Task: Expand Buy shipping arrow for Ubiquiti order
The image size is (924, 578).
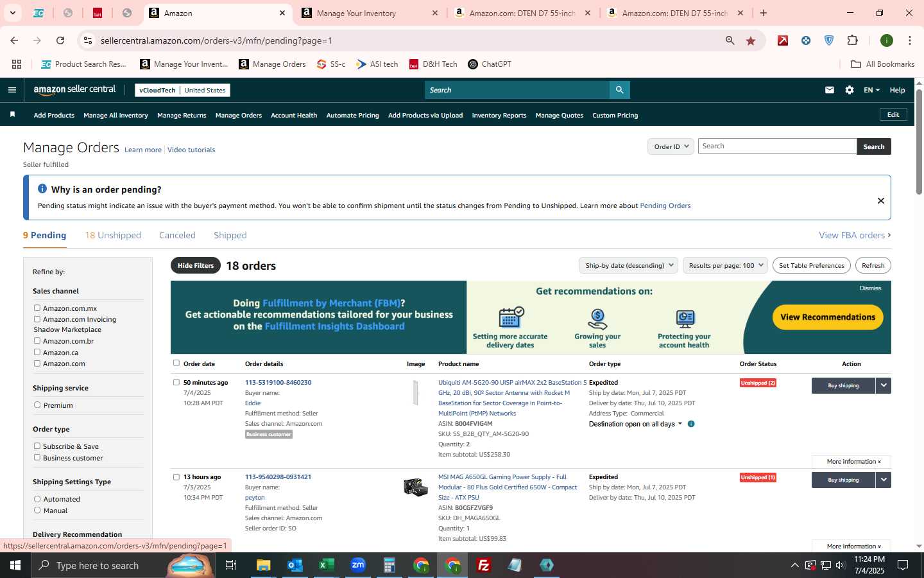Action: [x=884, y=385]
